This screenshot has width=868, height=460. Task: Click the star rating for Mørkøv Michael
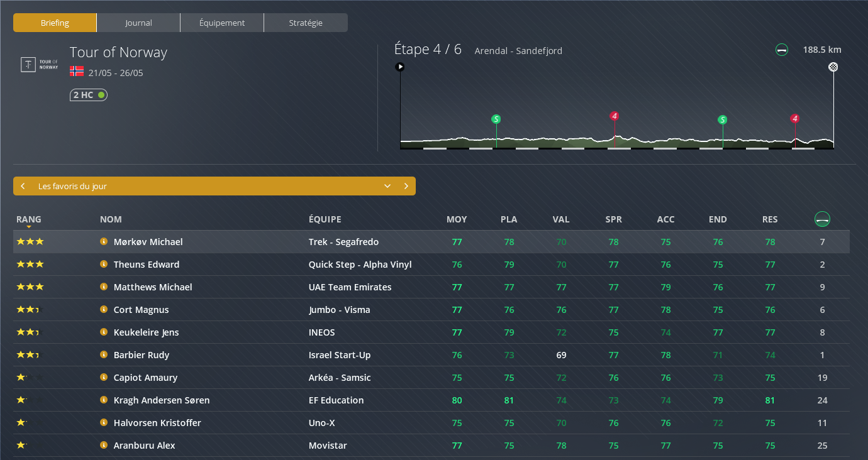(30, 241)
